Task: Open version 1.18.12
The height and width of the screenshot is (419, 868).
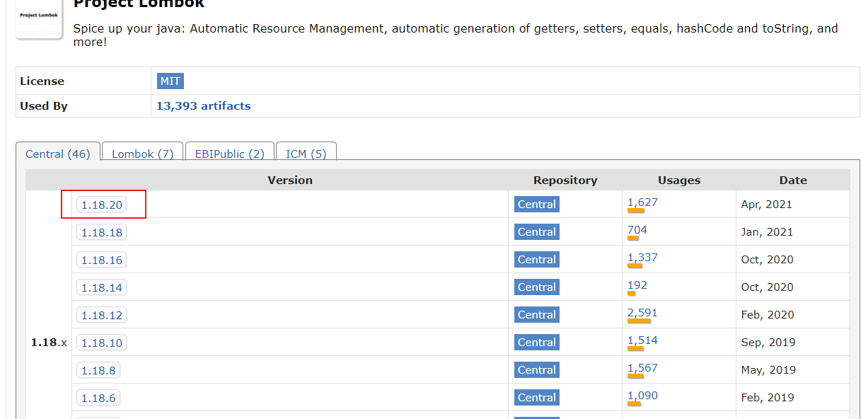Action: [102, 315]
